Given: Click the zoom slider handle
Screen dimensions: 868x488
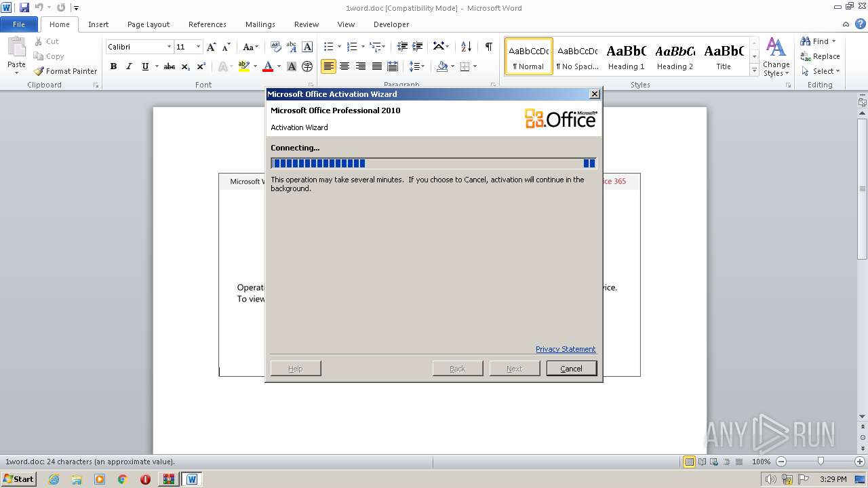Looking at the screenshot, I should coord(821,462).
